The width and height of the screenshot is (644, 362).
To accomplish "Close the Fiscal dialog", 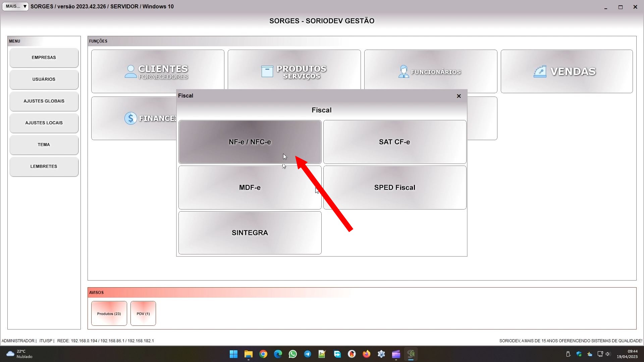I will (x=459, y=96).
